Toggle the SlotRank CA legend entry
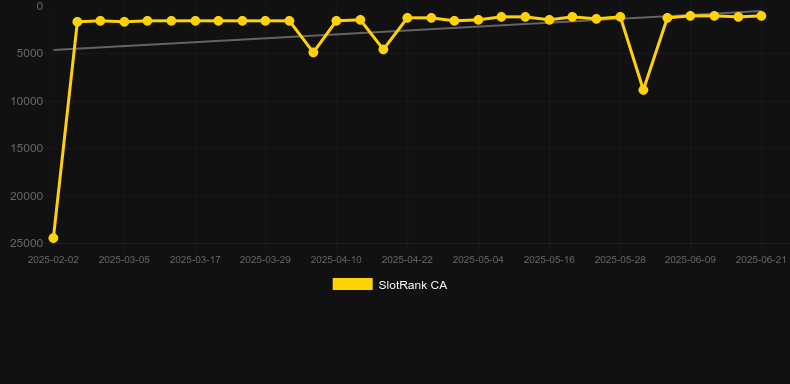The height and width of the screenshot is (384, 790). [389, 285]
